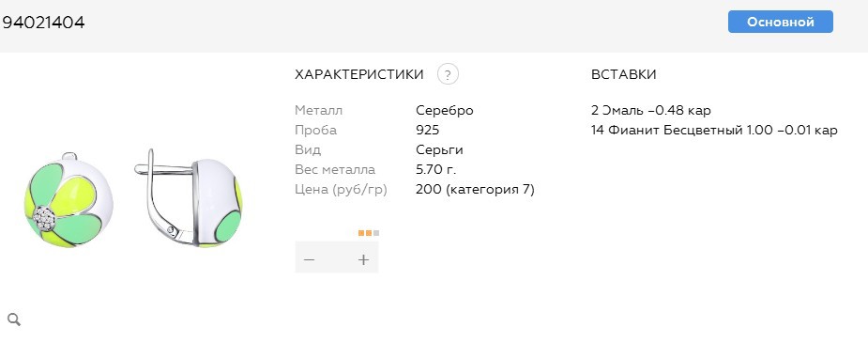The height and width of the screenshot is (343, 868).
Task: Select the type value "Серьги"
Action: click(439, 150)
